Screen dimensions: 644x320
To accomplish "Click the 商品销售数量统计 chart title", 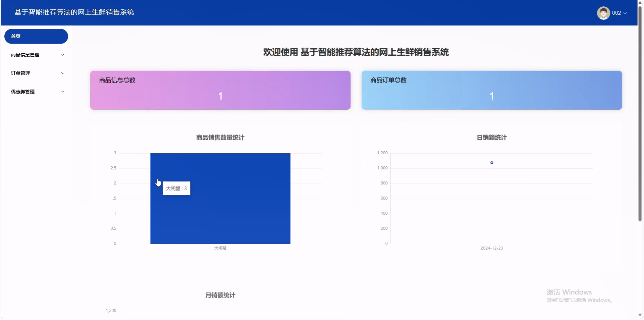I will pyautogui.click(x=220, y=138).
